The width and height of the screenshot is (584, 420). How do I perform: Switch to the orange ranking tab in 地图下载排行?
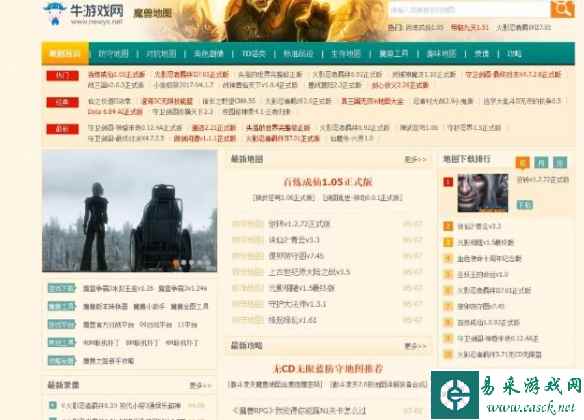[523, 162]
